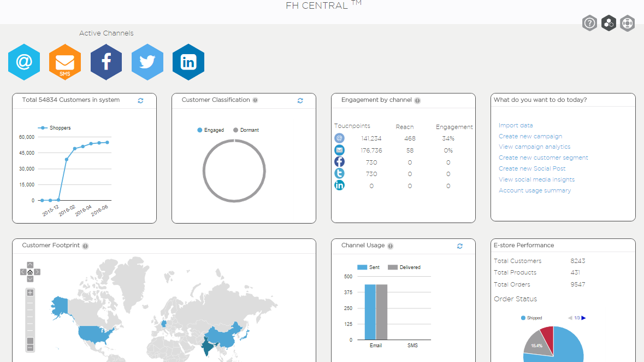Click the lifebuoy support hexagon icon

point(628,23)
